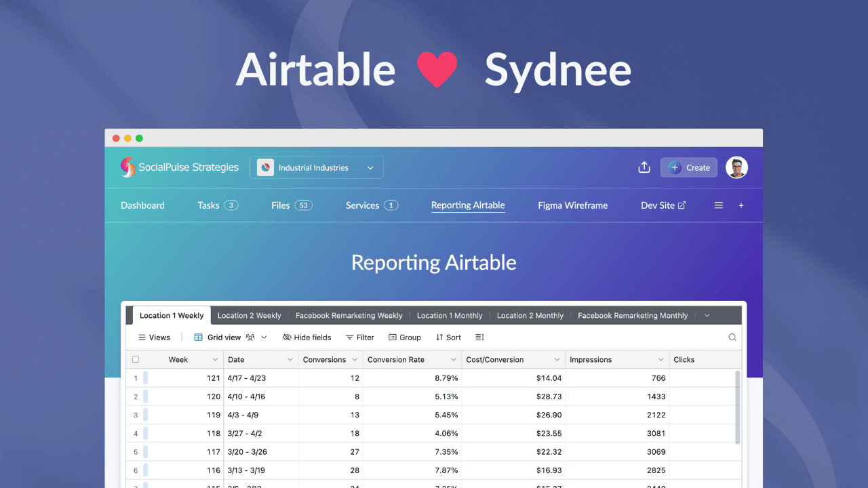Image resolution: width=868 pixels, height=488 pixels.
Task: Click the row height icon
Action: 479,337
